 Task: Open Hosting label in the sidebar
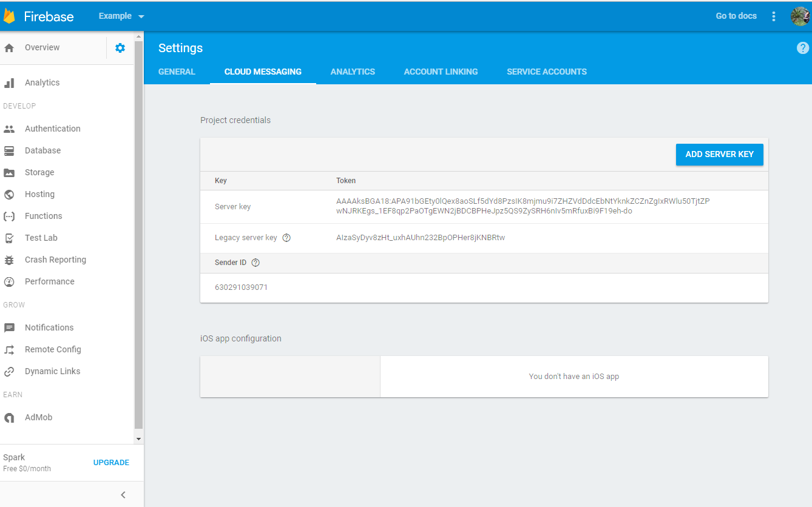[x=39, y=194]
